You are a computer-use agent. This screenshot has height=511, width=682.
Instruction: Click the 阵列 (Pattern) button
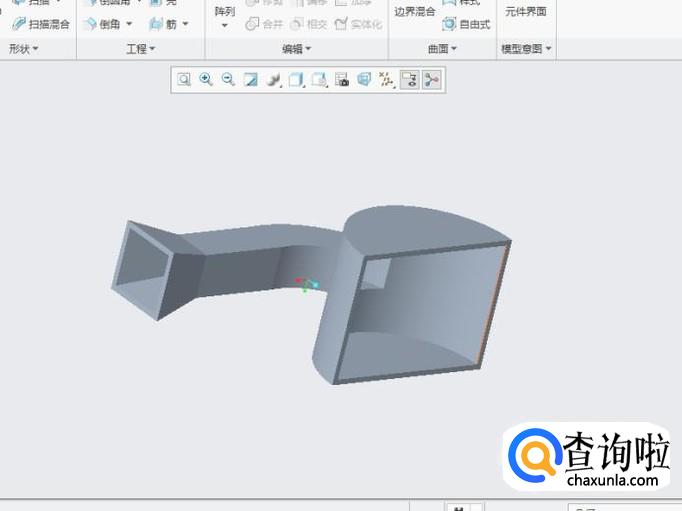225,11
